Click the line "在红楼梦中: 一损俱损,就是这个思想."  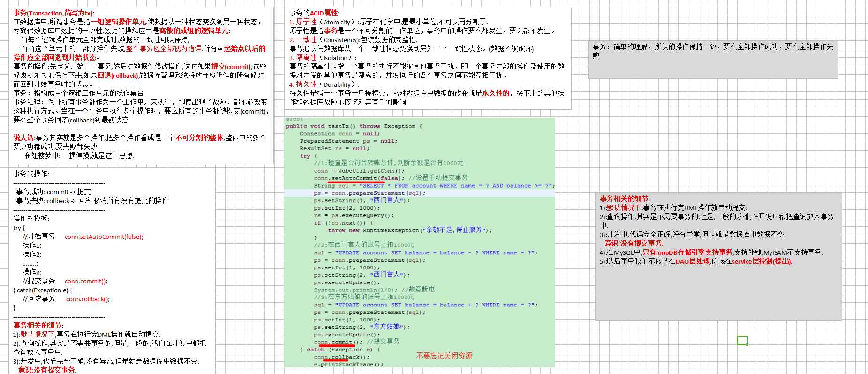pyautogui.click(x=79, y=155)
